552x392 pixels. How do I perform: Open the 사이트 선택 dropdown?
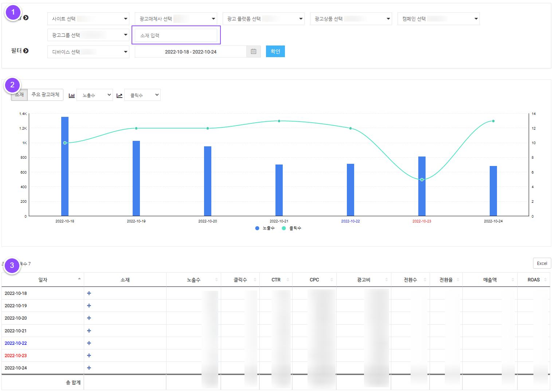(88, 19)
